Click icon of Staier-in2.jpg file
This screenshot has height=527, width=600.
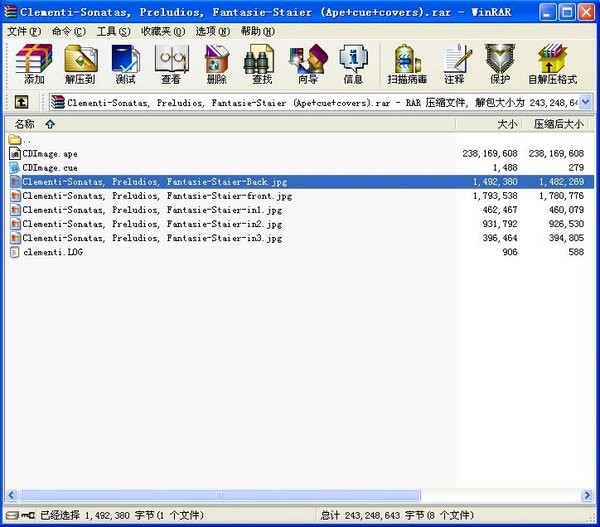(15, 224)
